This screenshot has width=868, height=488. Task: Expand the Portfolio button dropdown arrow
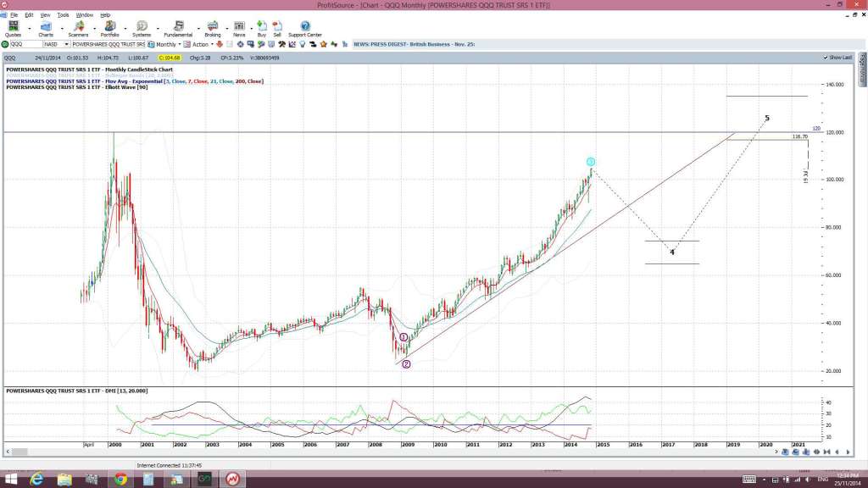click(x=125, y=28)
